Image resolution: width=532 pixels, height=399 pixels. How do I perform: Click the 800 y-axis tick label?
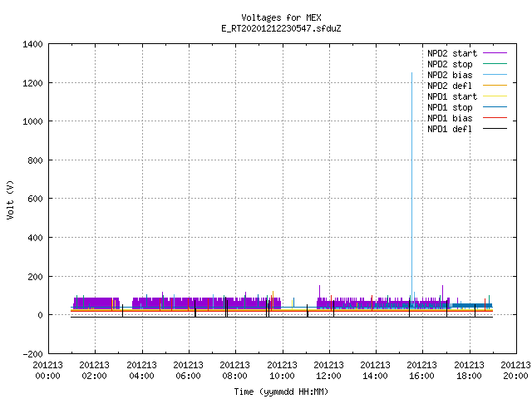coord(35,160)
